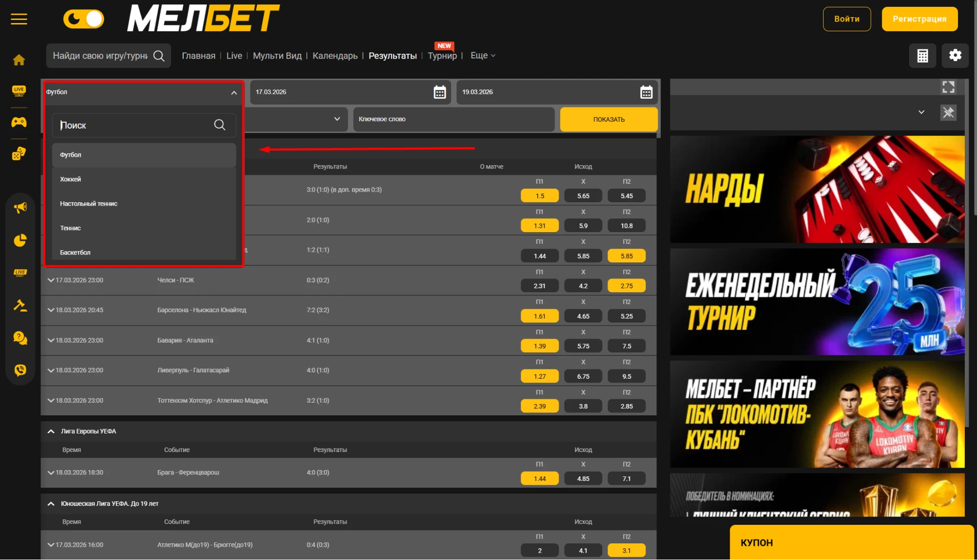Viewport: 977px width, 560px height.
Task: Open start date calendar picker
Action: (x=439, y=92)
